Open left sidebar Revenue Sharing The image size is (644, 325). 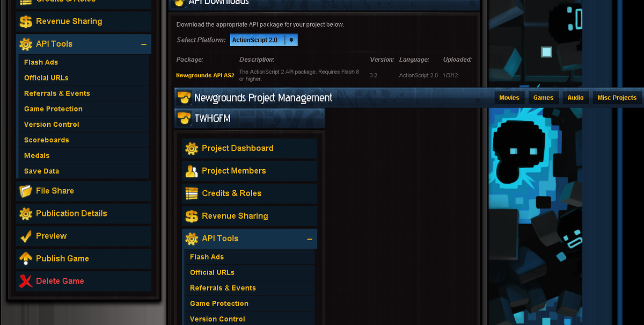pos(84,21)
